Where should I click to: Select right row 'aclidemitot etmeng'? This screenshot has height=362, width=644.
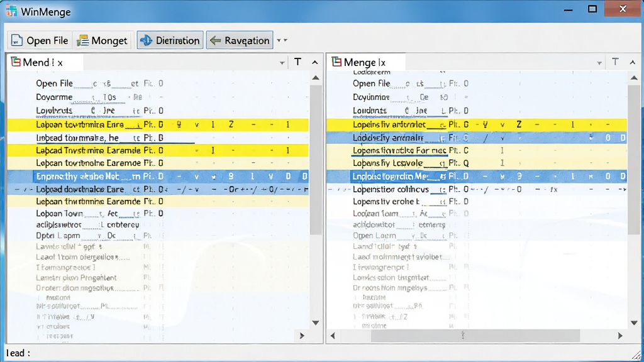point(477,224)
